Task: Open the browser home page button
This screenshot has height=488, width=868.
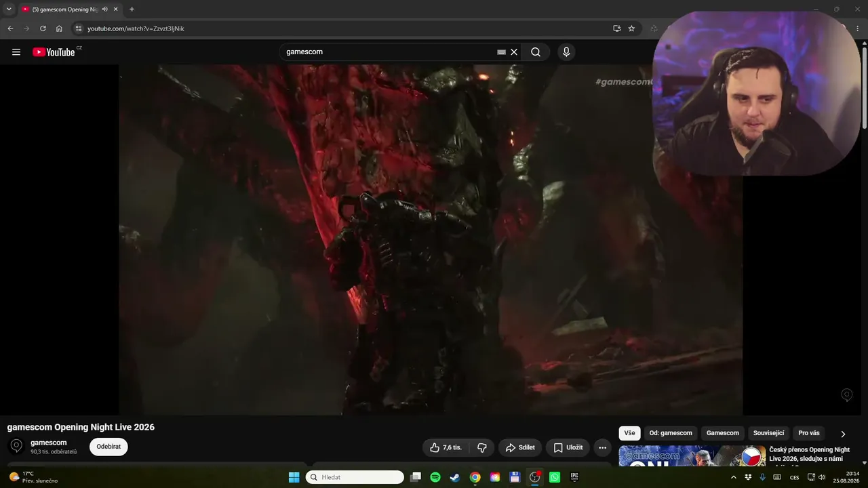Action: [59, 28]
